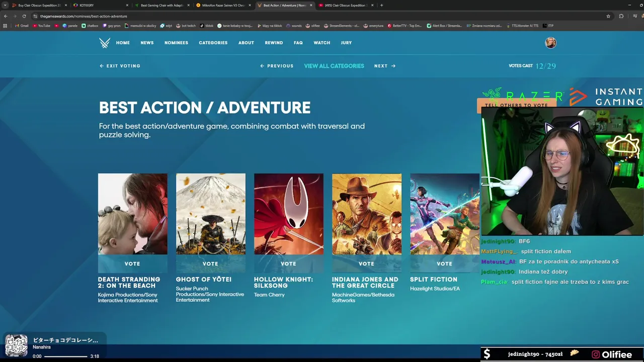The height and width of the screenshot is (362, 644).
Task: Open the TTS.Monster AI TTS bookmark
Action: click(x=522, y=26)
